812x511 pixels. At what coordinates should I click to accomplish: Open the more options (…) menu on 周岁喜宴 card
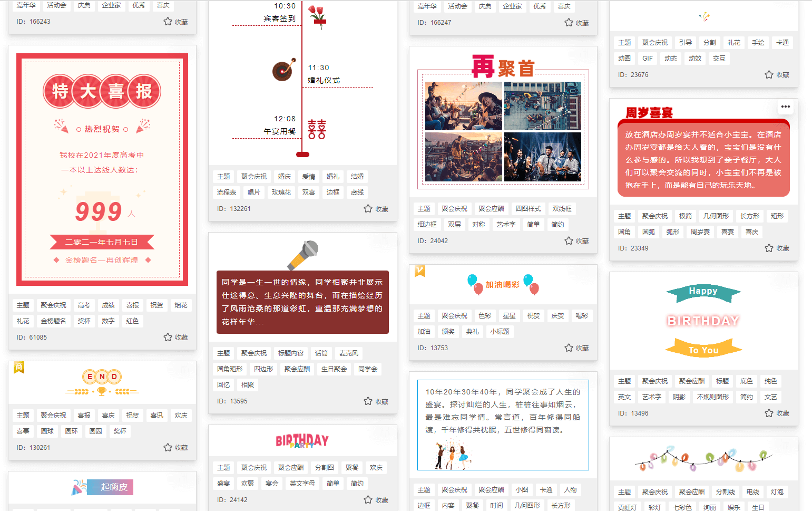[786, 107]
